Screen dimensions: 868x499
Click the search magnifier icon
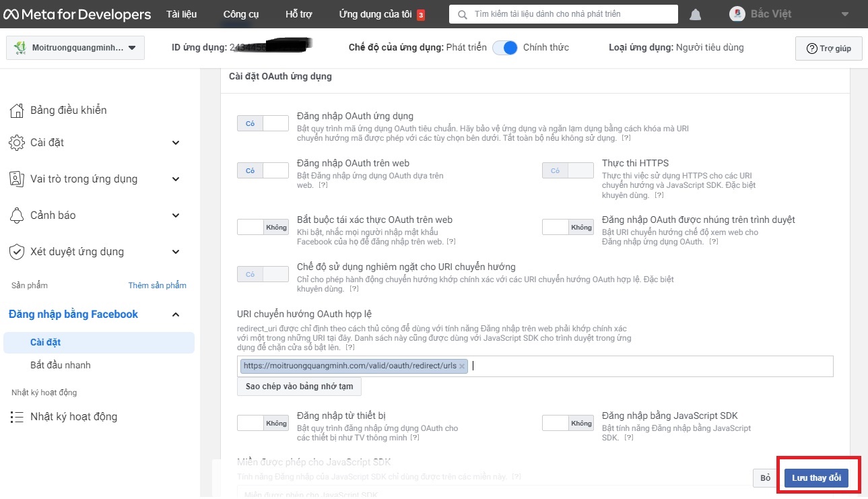coord(463,14)
